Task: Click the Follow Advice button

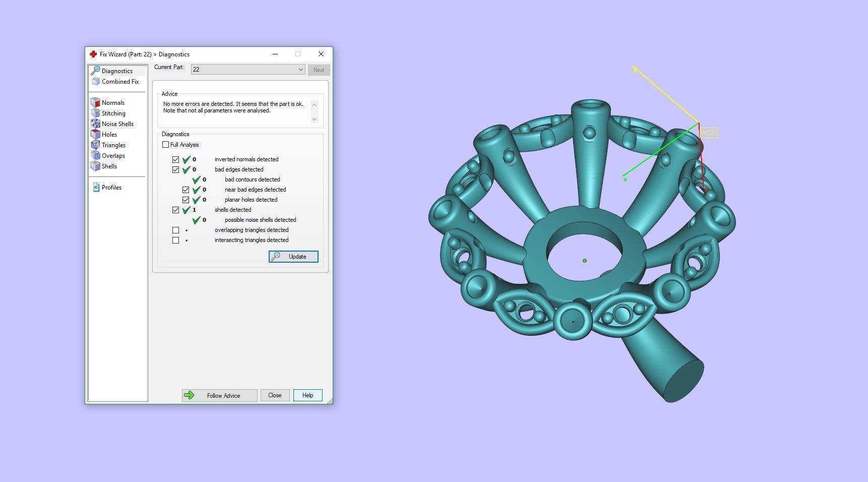Action: (220, 395)
